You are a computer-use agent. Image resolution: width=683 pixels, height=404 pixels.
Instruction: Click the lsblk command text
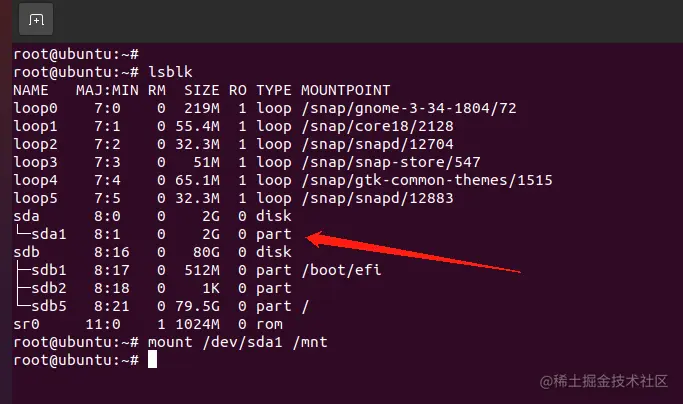(x=170, y=72)
